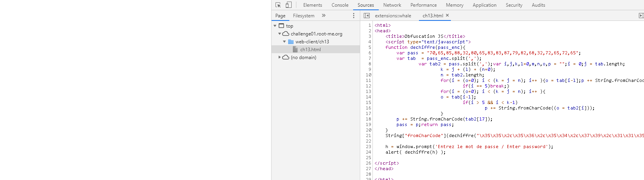
Task: Set a breakpoint on line number 11
Action: point(368,80)
